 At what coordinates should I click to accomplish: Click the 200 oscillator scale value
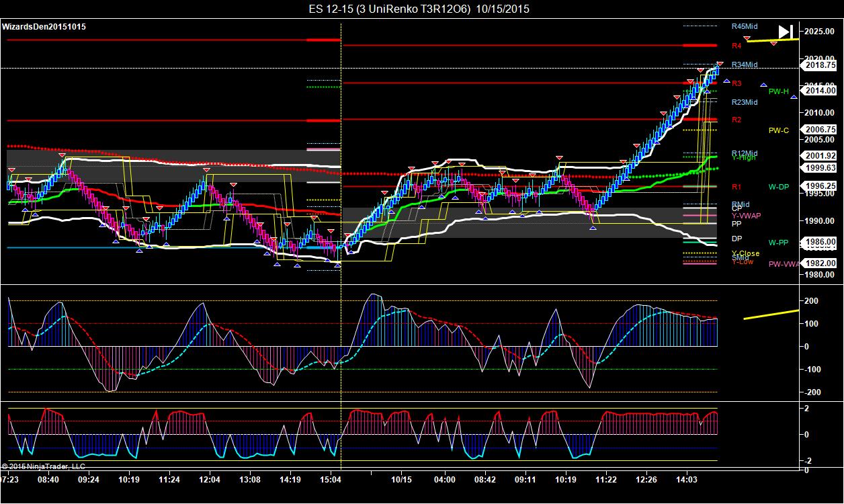coord(812,301)
